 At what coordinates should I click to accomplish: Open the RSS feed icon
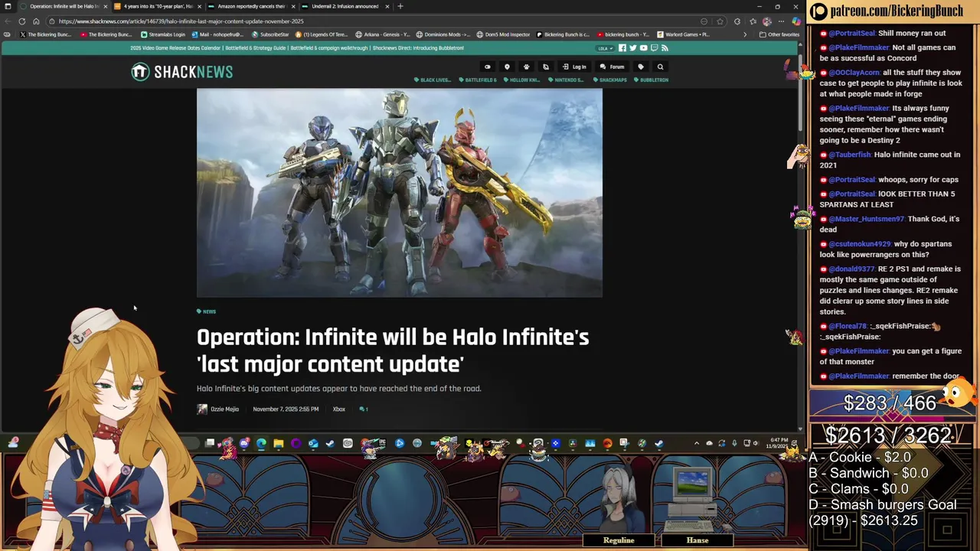tap(665, 47)
